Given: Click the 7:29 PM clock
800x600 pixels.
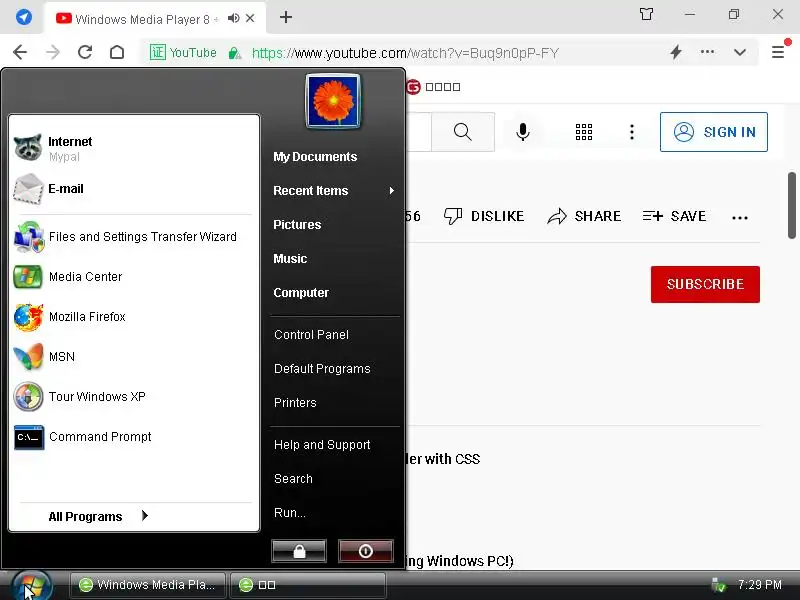Looking at the screenshot, I should 760,585.
